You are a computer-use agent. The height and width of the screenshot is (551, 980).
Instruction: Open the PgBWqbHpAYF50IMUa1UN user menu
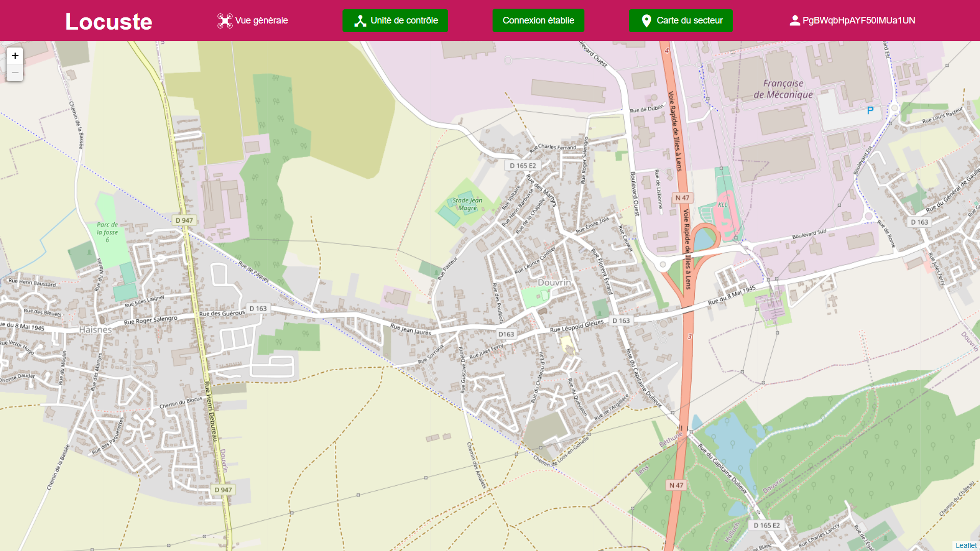click(852, 20)
